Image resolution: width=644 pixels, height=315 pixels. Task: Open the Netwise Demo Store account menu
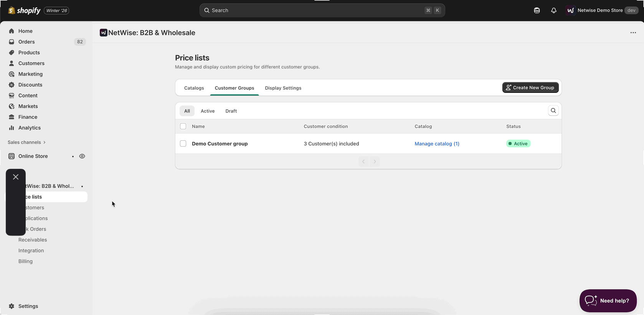601,10
